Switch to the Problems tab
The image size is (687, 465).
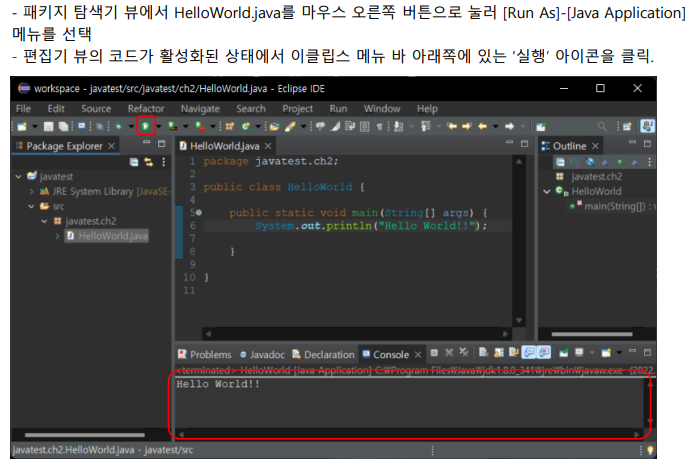[205, 354]
